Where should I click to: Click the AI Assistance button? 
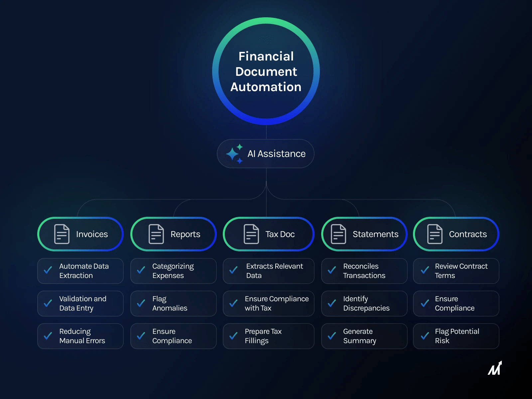click(265, 153)
